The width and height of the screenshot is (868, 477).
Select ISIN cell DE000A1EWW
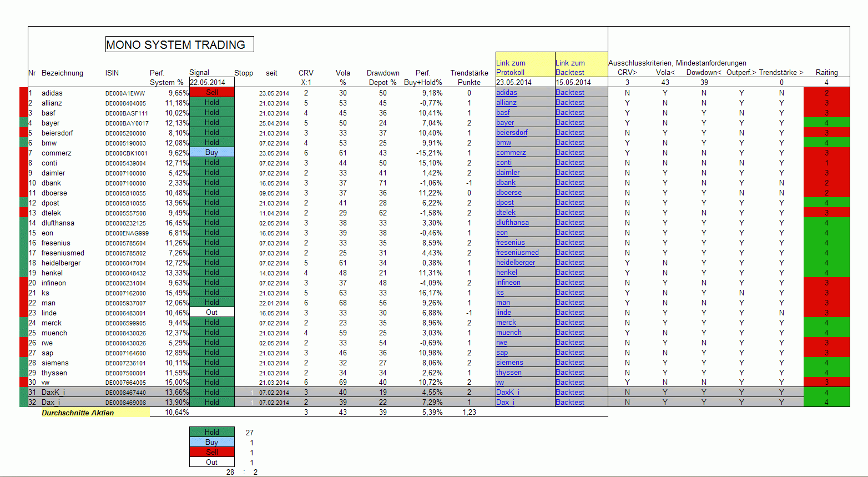click(x=125, y=93)
